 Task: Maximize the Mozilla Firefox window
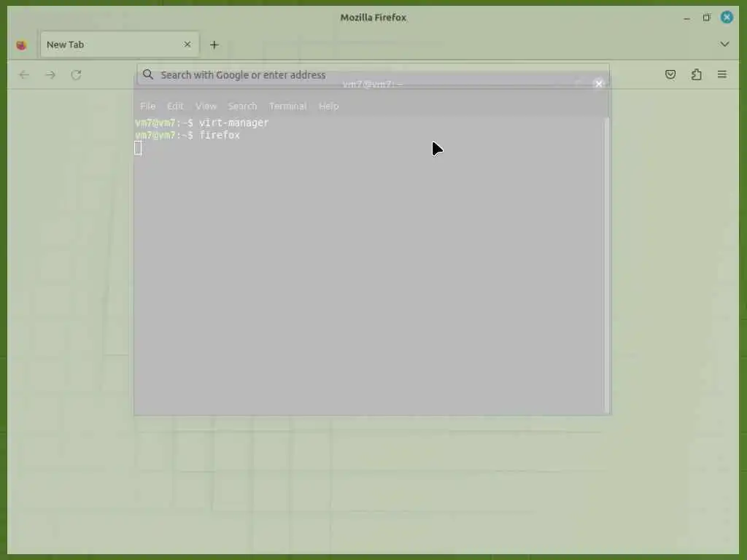pyautogui.click(x=706, y=17)
